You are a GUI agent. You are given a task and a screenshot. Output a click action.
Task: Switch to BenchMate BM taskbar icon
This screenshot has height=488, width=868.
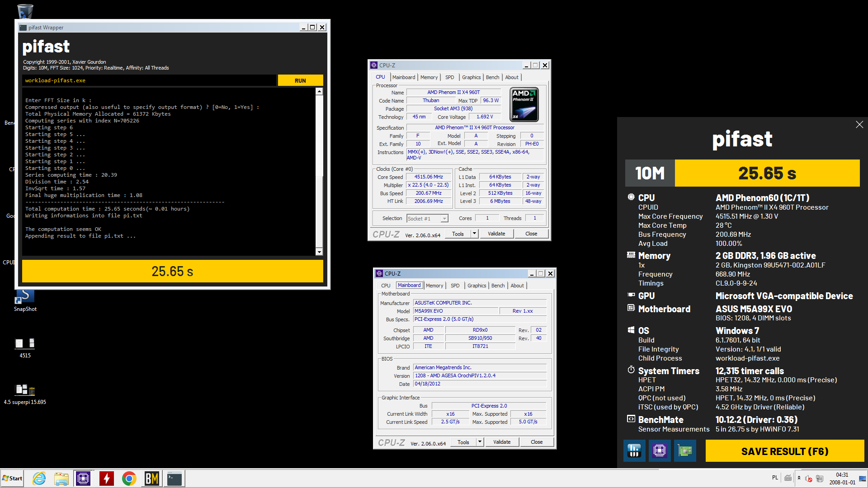click(151, 479)
